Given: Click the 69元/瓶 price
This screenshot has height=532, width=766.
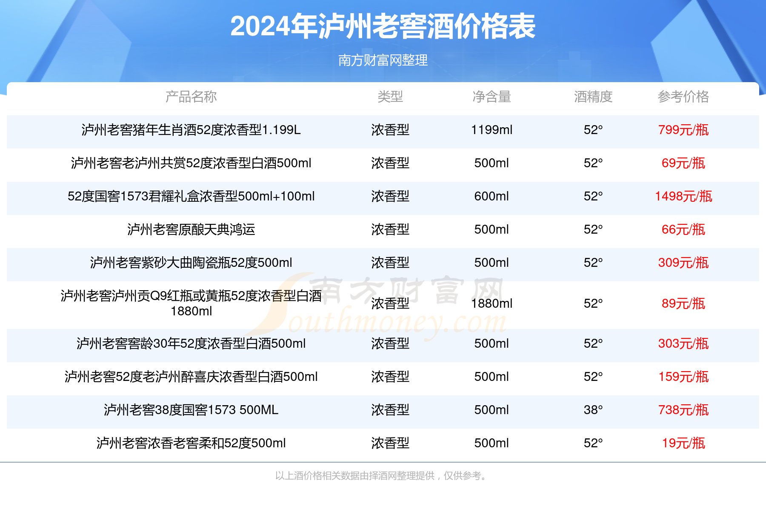Looking at the screenshot, I should (x=683, y=163).
